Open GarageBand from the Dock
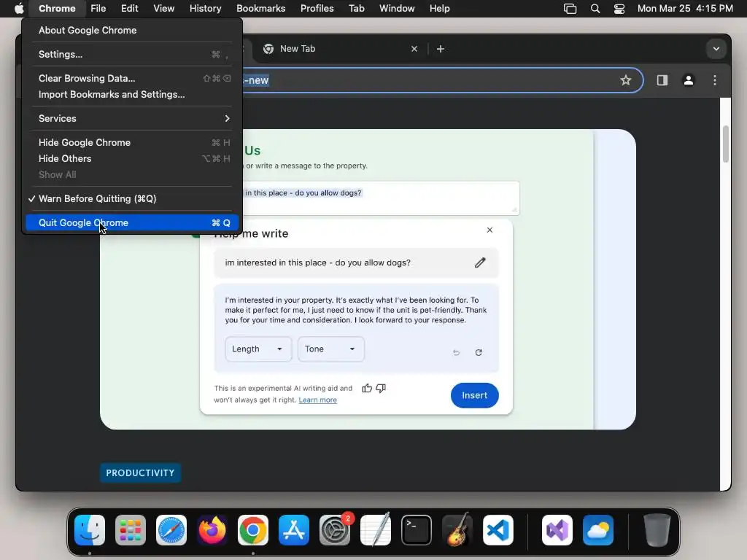The image size is (747, 560). 457,530
